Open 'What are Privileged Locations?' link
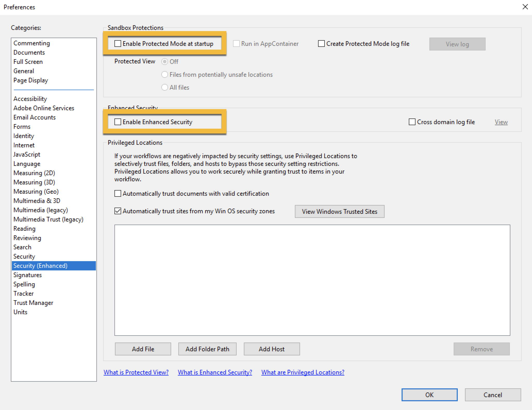The width and height of the screenshot is (532, 410). click(x=303, y=372)
